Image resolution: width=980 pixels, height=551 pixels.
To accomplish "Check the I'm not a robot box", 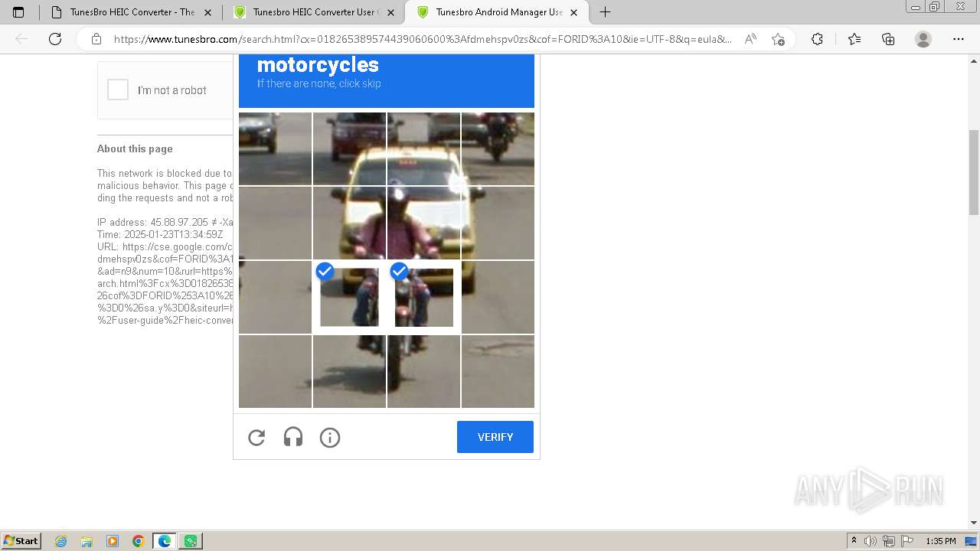I will point(118,90).
